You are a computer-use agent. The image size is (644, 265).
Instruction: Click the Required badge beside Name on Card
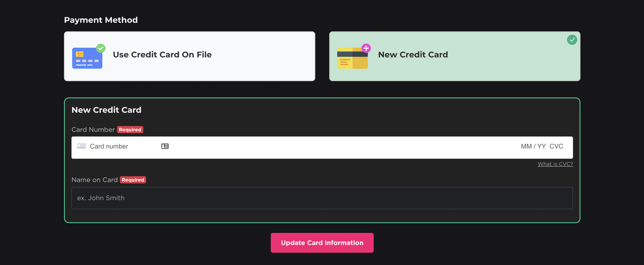[133, 180]
